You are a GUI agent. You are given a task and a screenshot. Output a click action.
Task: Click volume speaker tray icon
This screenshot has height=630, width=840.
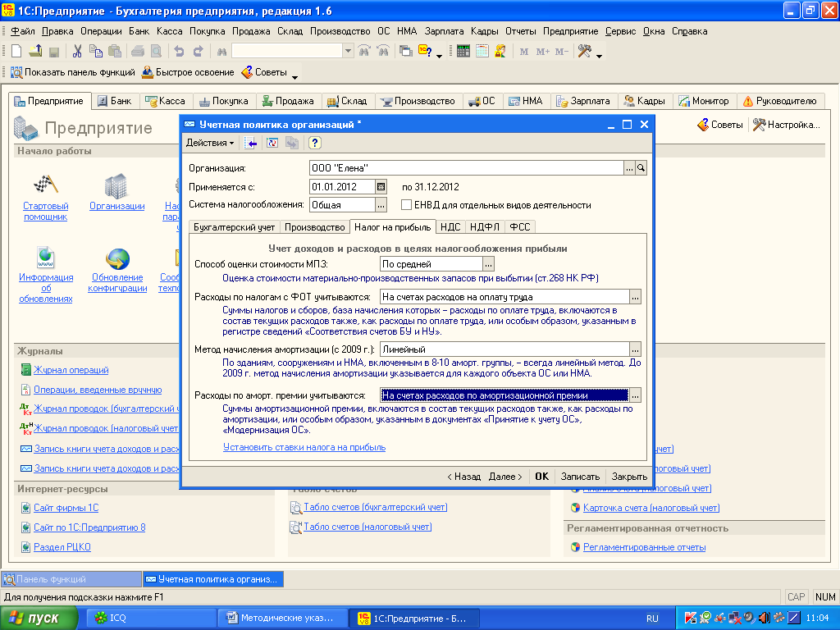click(x=764, y=619)
